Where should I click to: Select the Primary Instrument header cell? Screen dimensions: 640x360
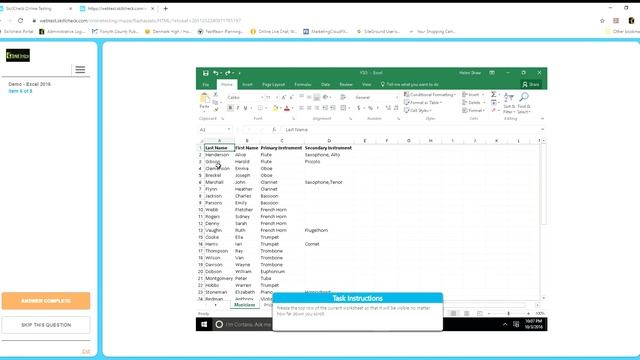point(282,148)
